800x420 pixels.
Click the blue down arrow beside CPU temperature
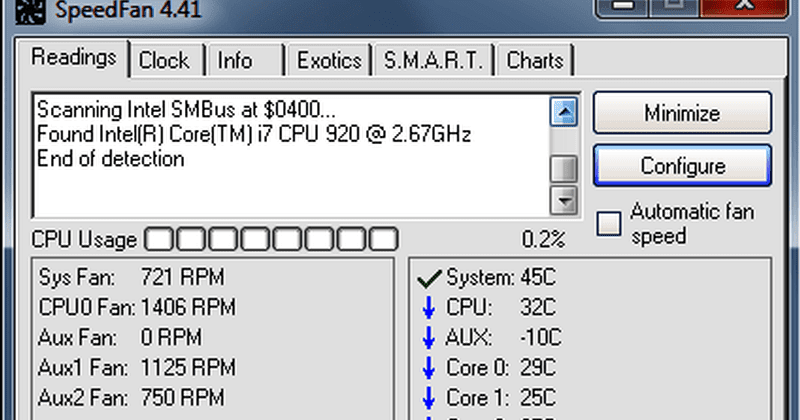429,308
